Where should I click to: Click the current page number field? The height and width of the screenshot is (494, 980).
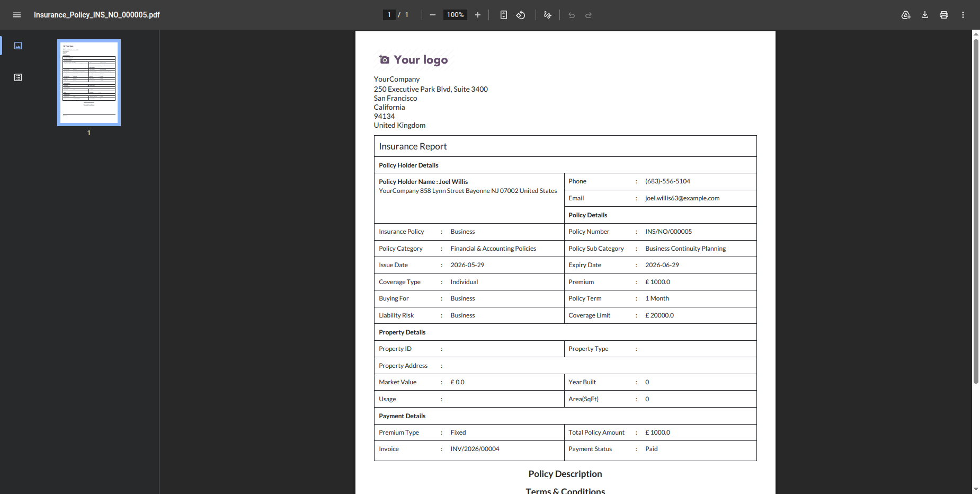[389, 15]
